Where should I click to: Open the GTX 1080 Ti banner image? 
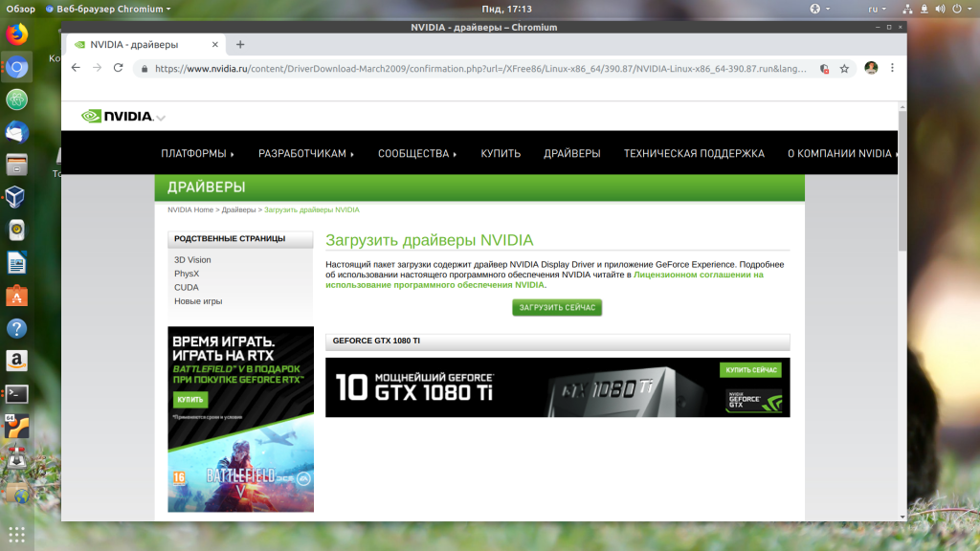point(558,387)
